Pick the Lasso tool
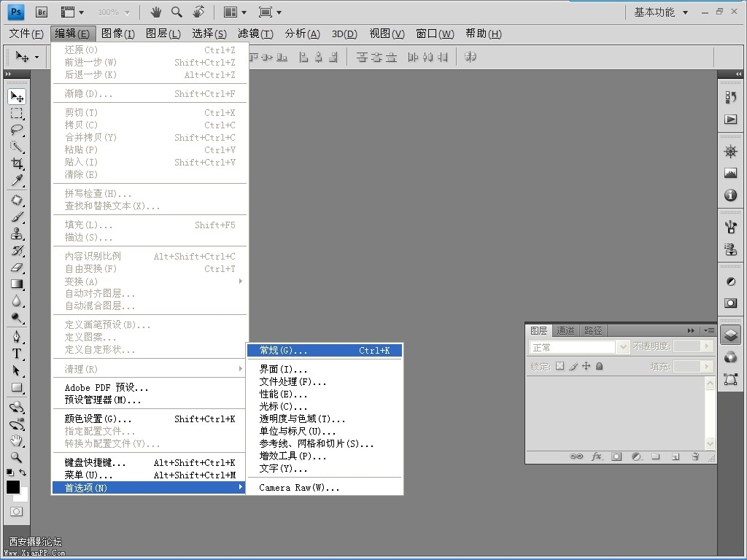 pos(17,131)
